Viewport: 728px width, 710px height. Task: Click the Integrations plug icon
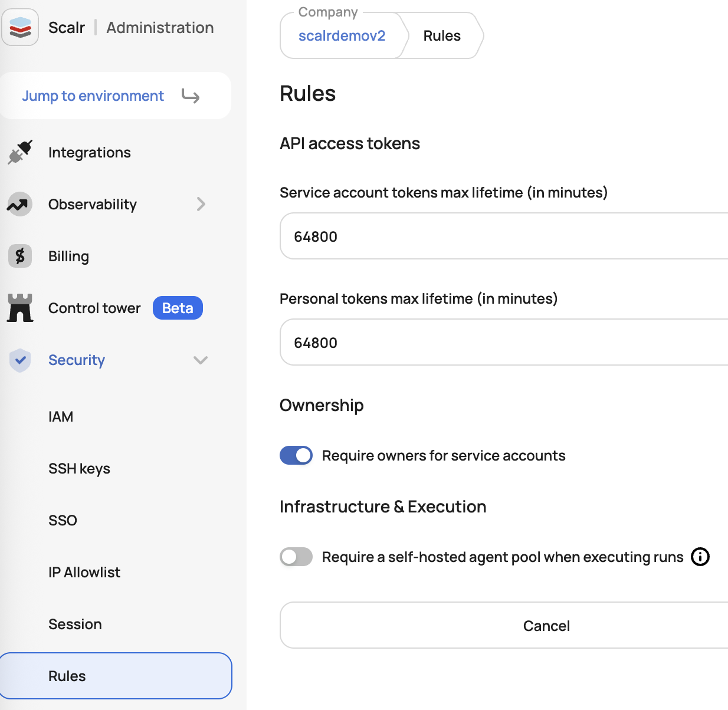tap(20, 153)
